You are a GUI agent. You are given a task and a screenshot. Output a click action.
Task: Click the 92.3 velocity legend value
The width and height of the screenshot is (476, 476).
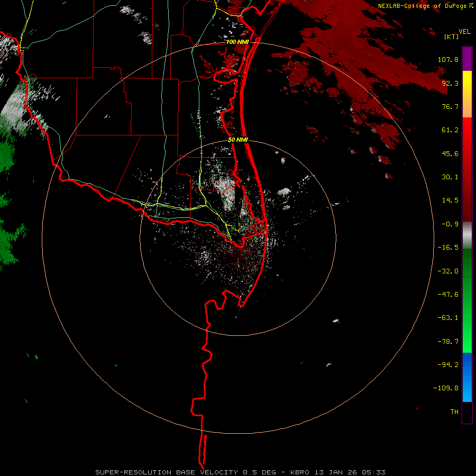pos(450,83)
